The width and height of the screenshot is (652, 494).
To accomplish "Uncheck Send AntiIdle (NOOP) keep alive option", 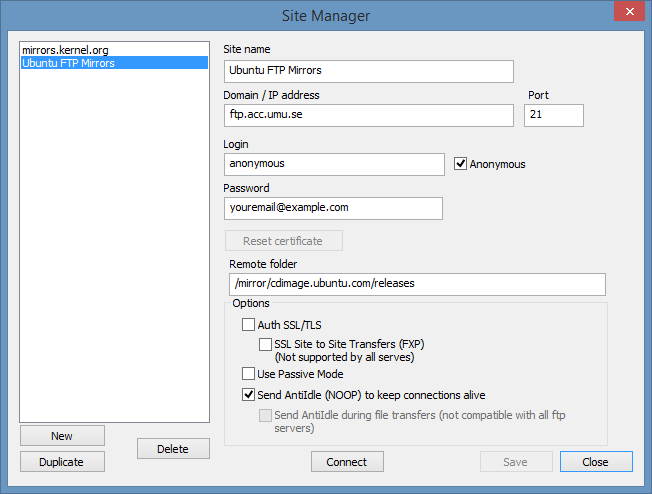I will click(248, 394).
